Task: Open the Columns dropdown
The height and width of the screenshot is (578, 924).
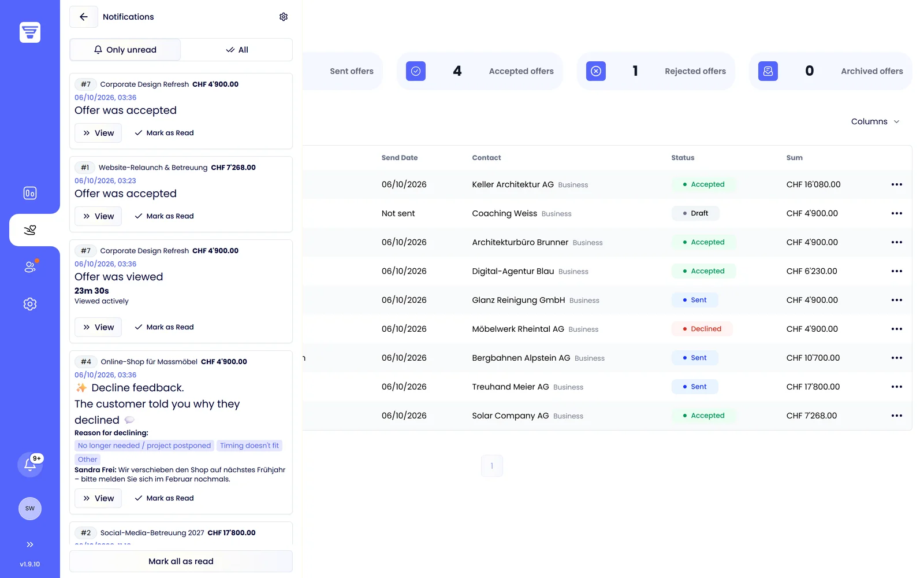Action: (875, 121)
